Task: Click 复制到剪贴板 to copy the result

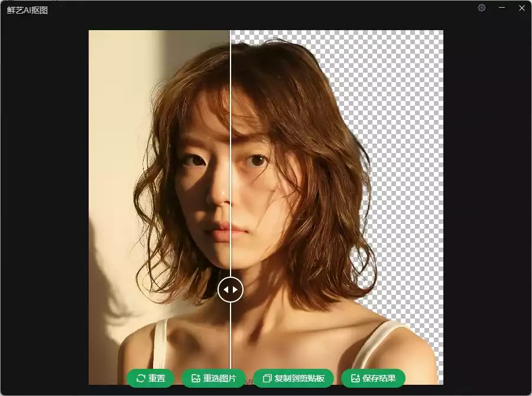Action: point(294,378)
